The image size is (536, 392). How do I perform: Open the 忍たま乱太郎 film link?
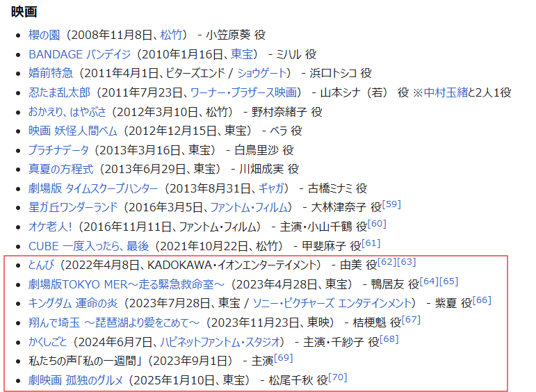(x=59, y=92)
